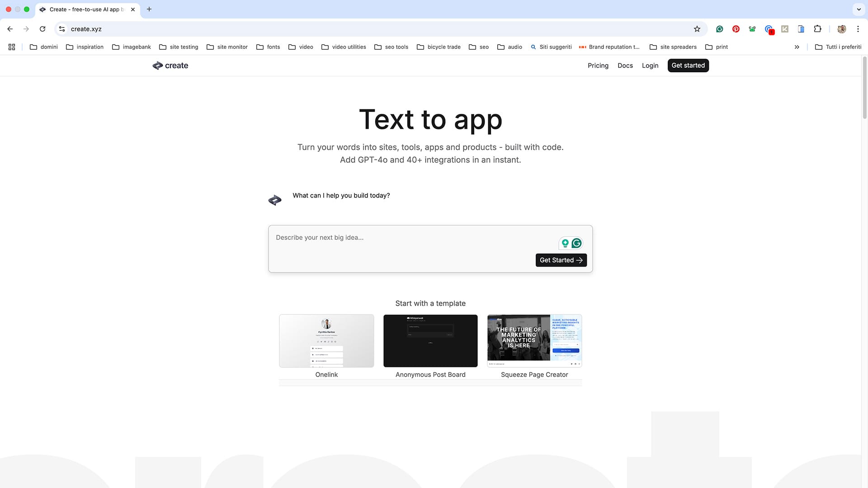
Task: Open the Grammarly extension icon
Action: click(x=719, y=28)
